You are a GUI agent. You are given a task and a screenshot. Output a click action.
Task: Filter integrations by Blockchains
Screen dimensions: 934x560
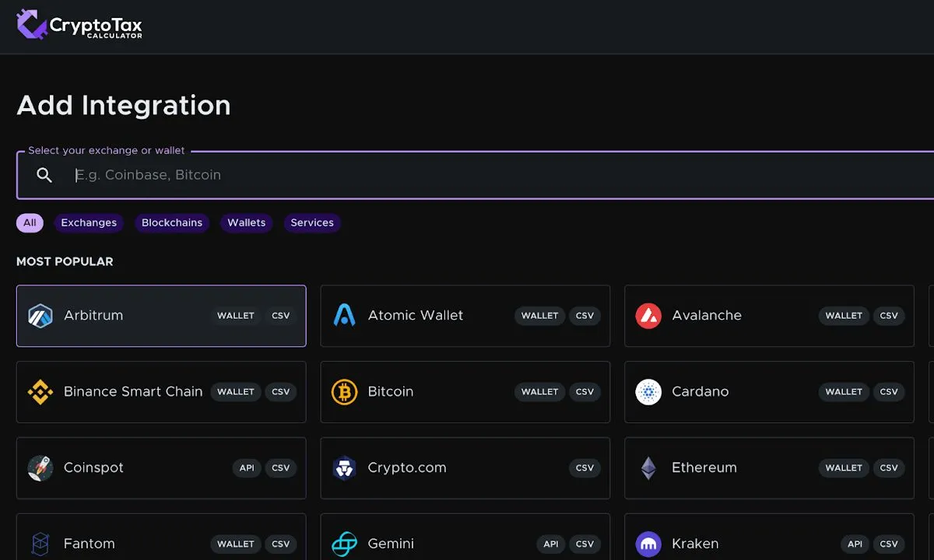(172, 223)
